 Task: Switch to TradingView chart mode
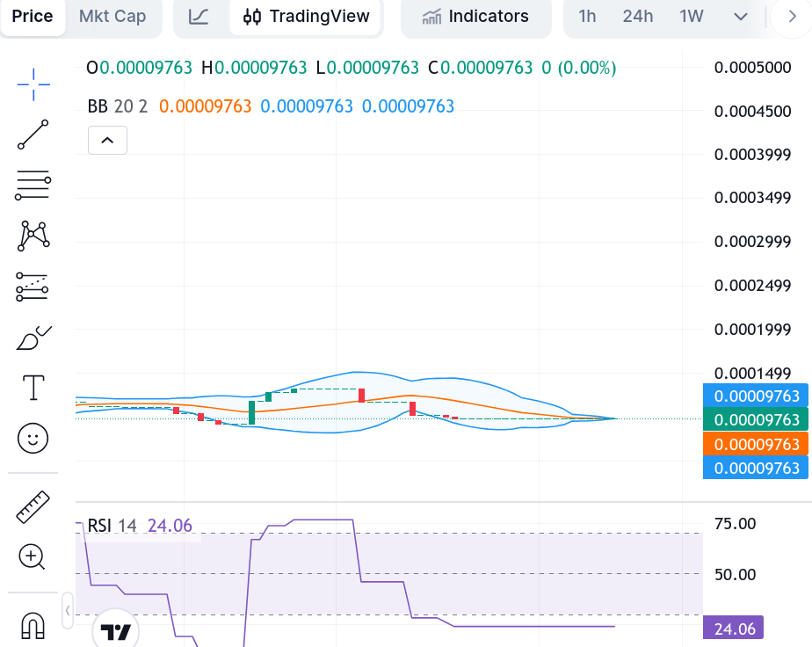tap(306, 17)
